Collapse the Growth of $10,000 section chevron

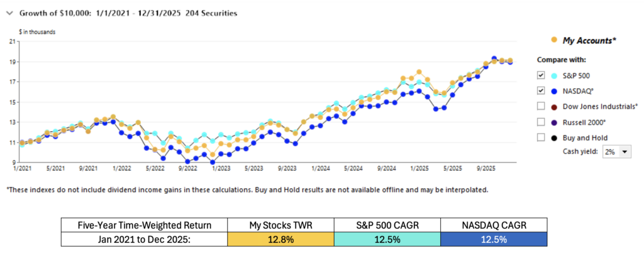(9, 13)
